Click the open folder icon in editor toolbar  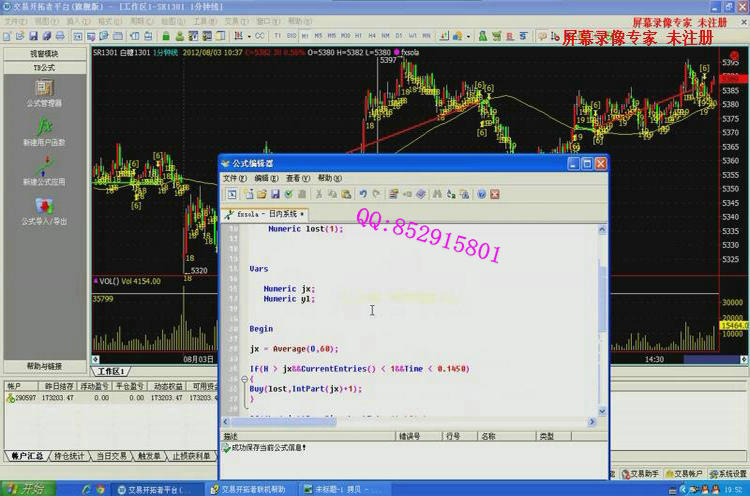click(x=261, y=194)
